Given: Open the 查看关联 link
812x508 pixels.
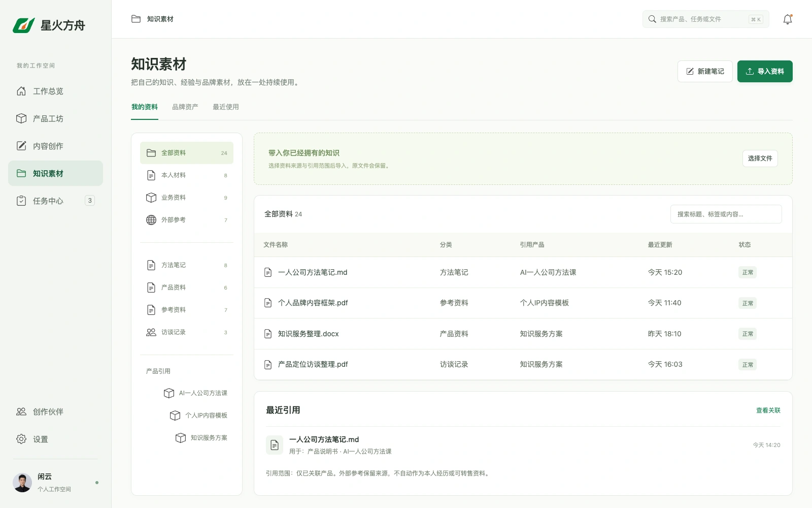Looking at the screenshot, I should (x=768, y=410).
